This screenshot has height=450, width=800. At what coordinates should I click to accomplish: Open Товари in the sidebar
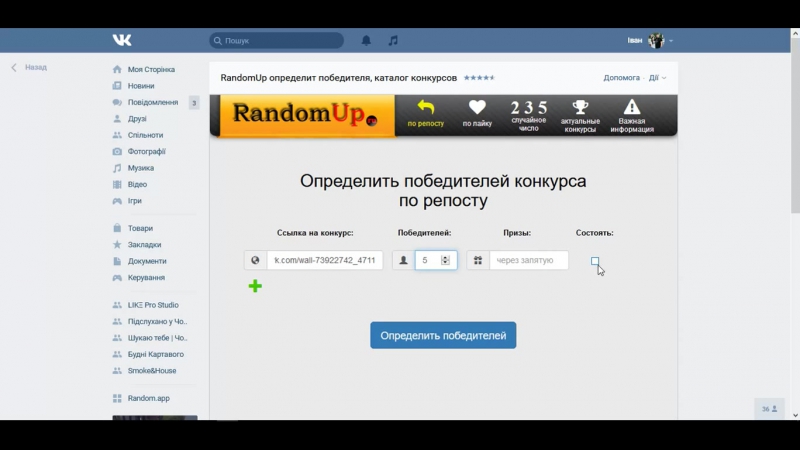(140, 228)
